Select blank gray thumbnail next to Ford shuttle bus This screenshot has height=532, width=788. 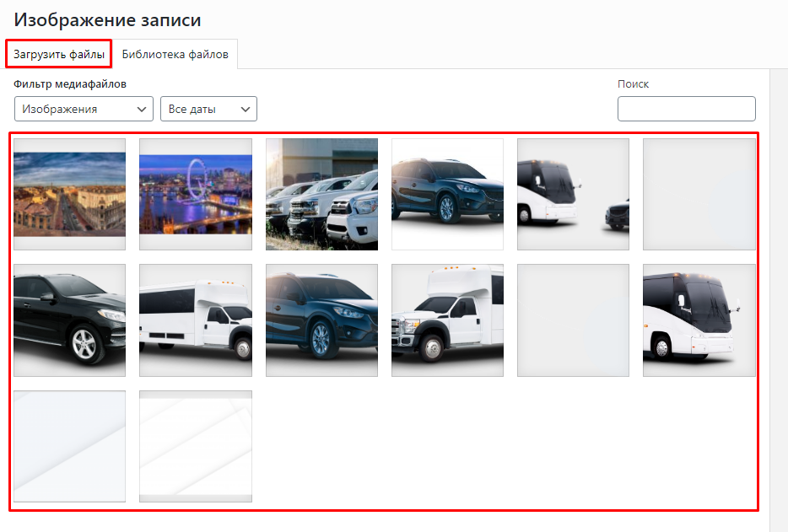point(573,320)
